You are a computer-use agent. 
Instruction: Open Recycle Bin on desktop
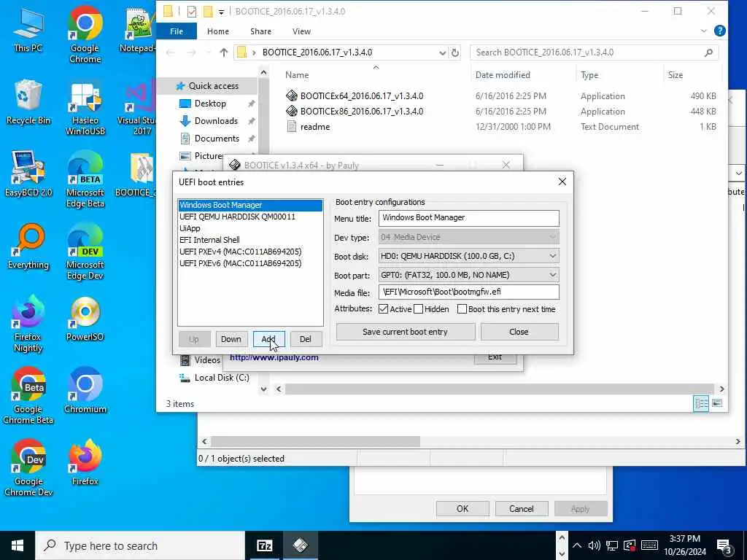pyautogui.click(x=28, y=102)
